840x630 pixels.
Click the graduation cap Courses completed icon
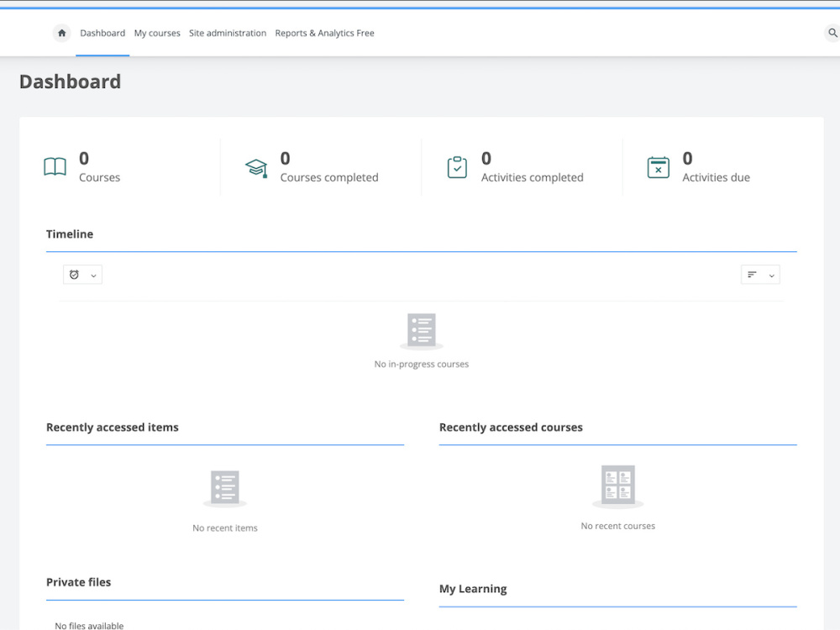(x=256, y=168)
